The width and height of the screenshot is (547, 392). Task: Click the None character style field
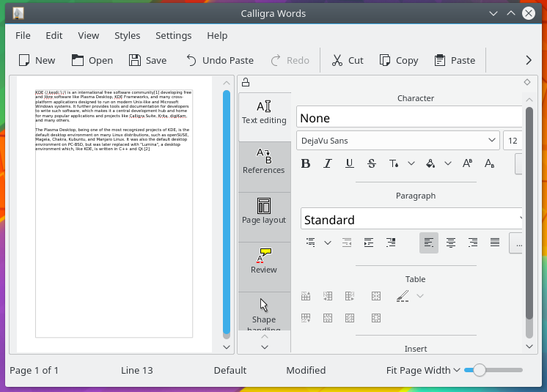click(409, 118)
